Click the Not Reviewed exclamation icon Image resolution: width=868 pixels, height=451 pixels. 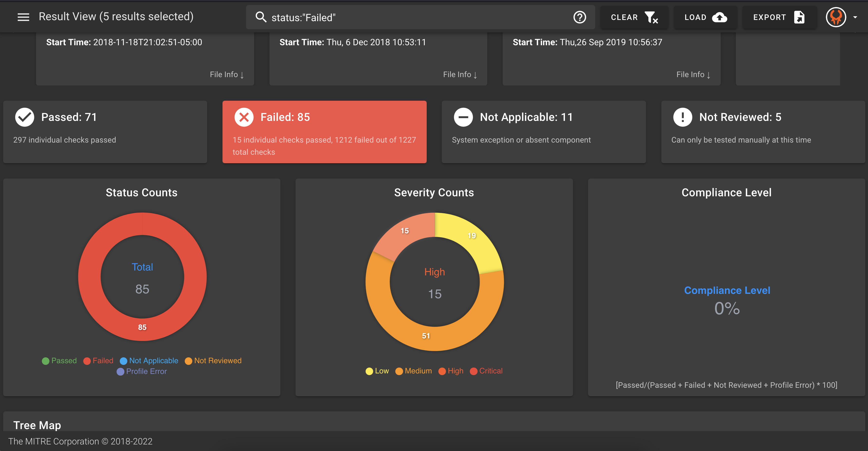point(682,117)
